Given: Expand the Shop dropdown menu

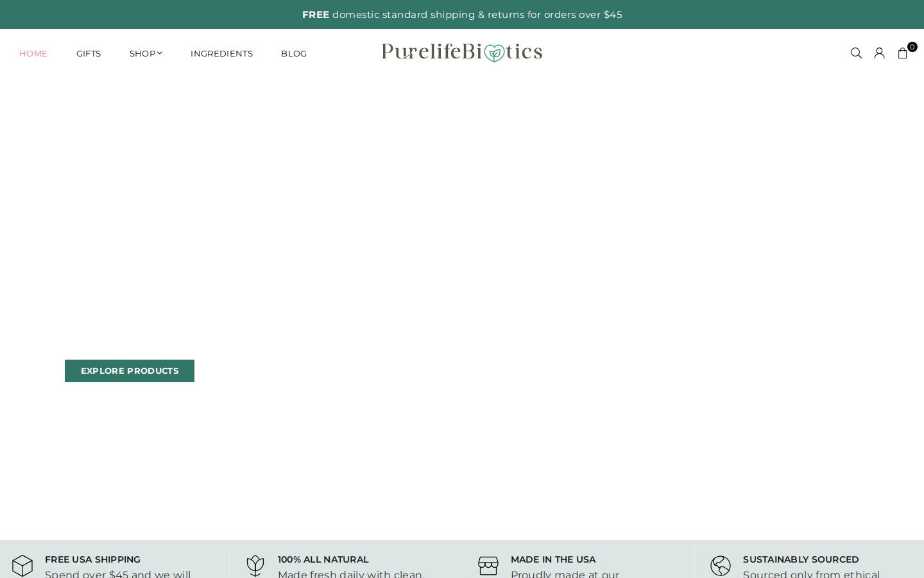Looking at the screenshot, I should (x=146, y=53).
